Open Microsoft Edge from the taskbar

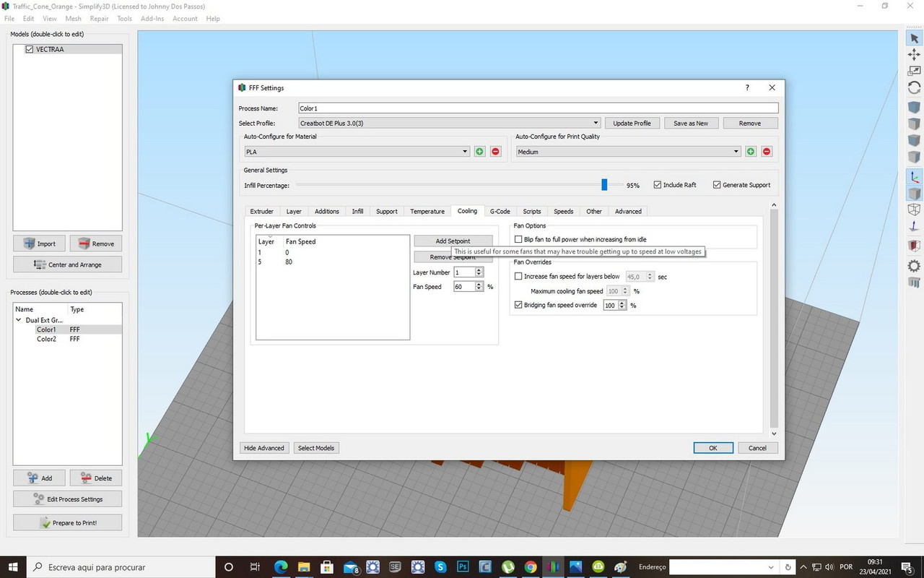(281, 567)
